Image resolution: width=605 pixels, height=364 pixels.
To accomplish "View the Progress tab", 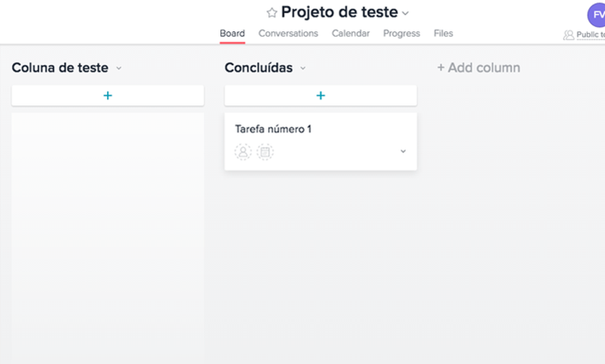I will [x=401, y=34].
